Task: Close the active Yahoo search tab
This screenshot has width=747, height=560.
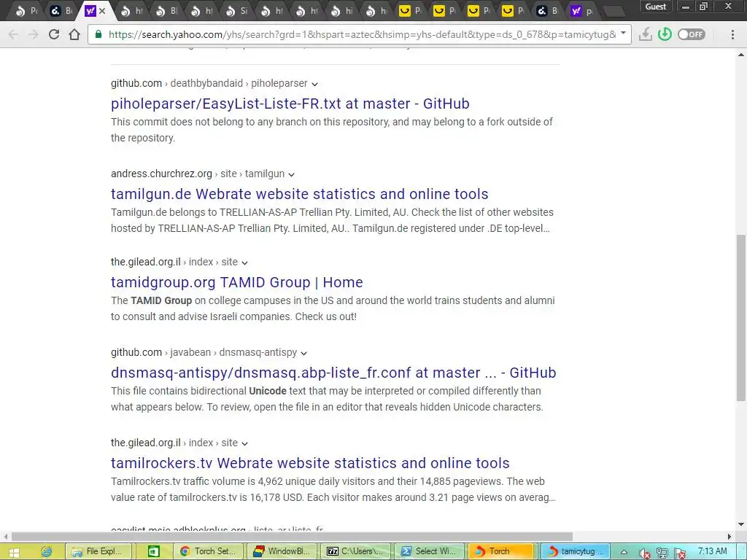Action: [102, 10]
